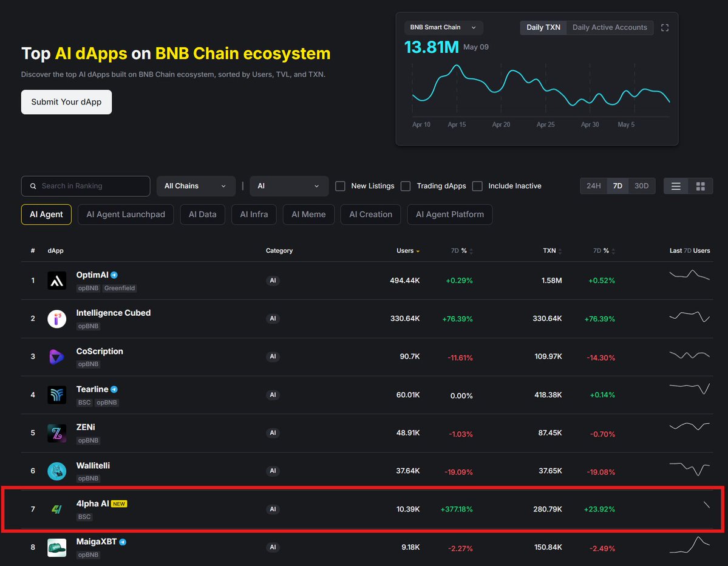Open the CoScription logo icon
This screenshot has height=566, width=728.
[x=56, y=357]
